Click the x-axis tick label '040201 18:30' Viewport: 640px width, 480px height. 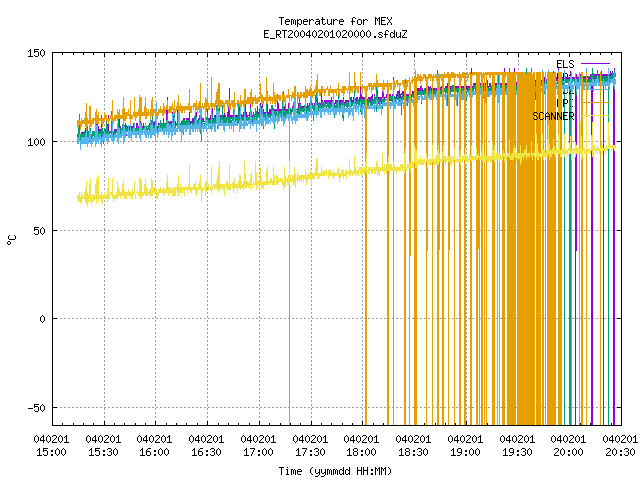413,446
